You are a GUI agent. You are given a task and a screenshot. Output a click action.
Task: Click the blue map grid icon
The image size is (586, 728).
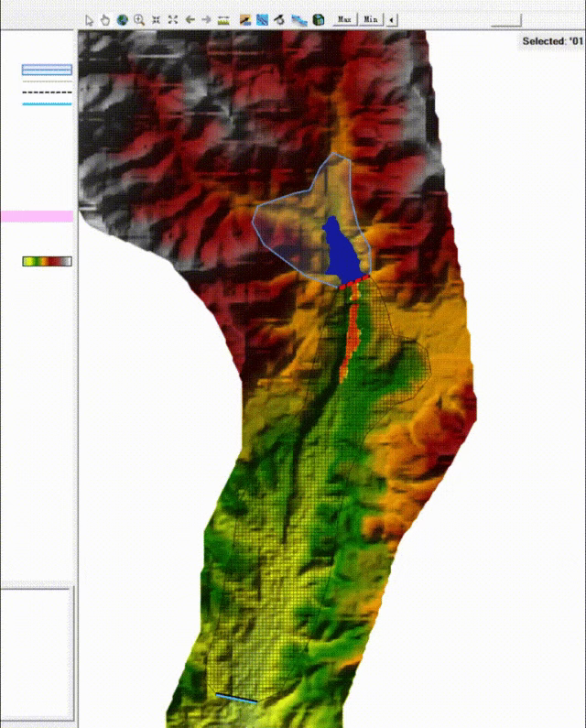coord(262,19)
